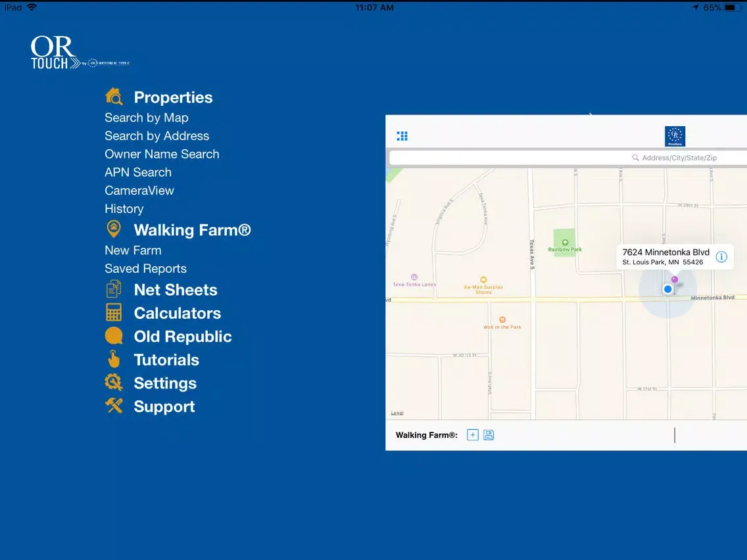Open the grid menu icon above the map
The image size is (747, 560).
pos(402,136)
